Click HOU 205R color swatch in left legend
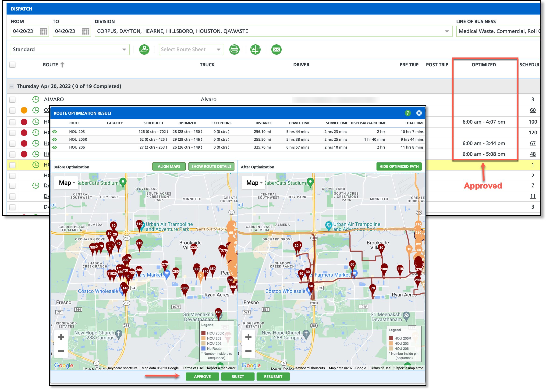Viewport: 546px width, 392px height. coord(203,333)
